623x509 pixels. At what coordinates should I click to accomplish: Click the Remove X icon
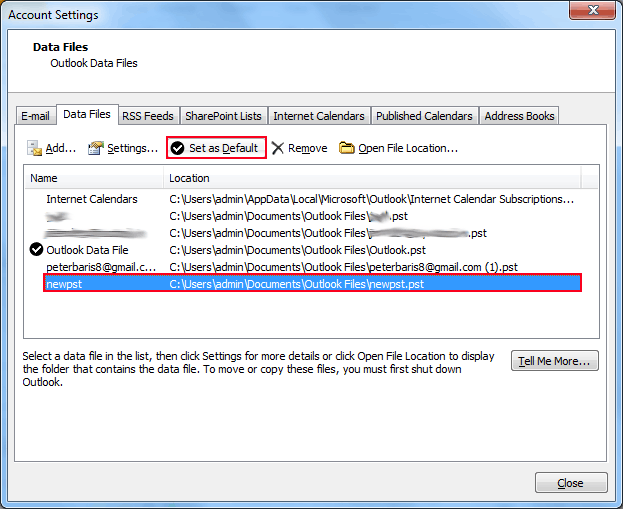(x=277, y=148)
